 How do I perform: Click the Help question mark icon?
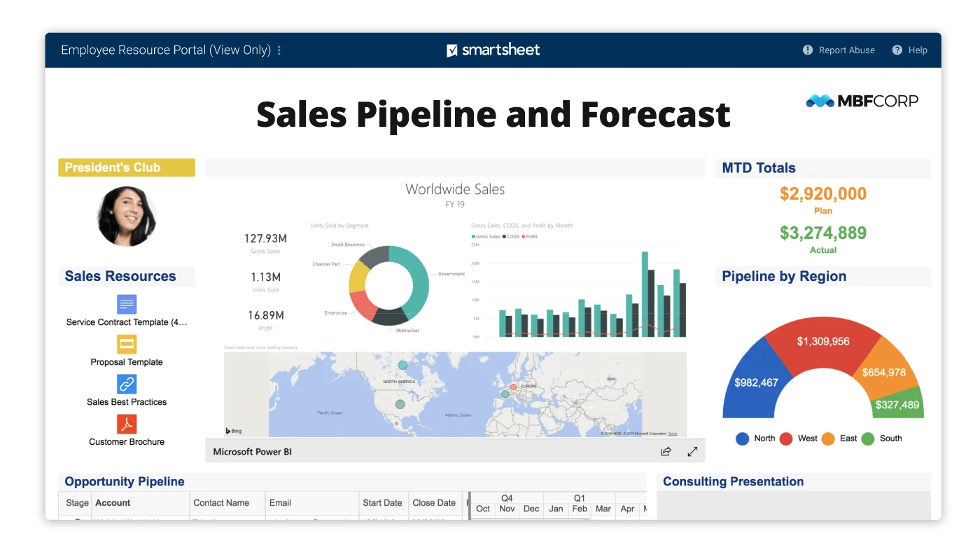click(x=897, y=50)
